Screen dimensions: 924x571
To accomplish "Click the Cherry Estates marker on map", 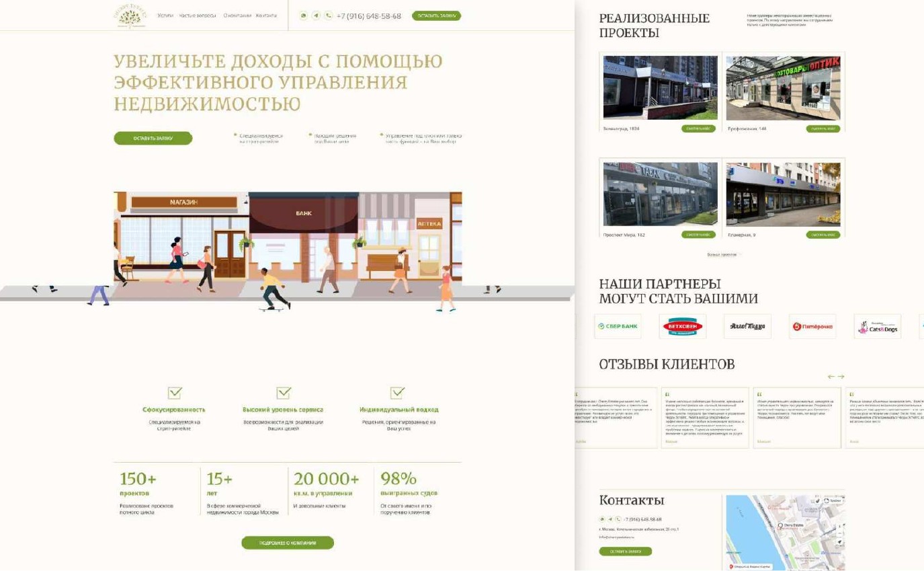I will point(780,525).
